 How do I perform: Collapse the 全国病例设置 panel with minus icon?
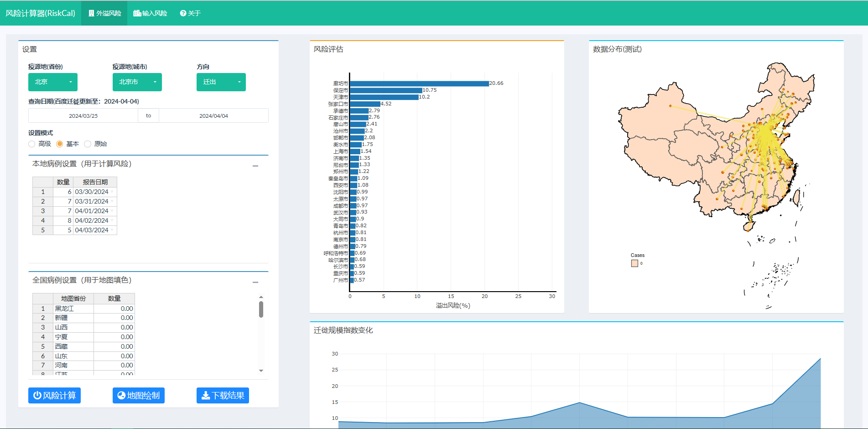[x=255, y=283]
